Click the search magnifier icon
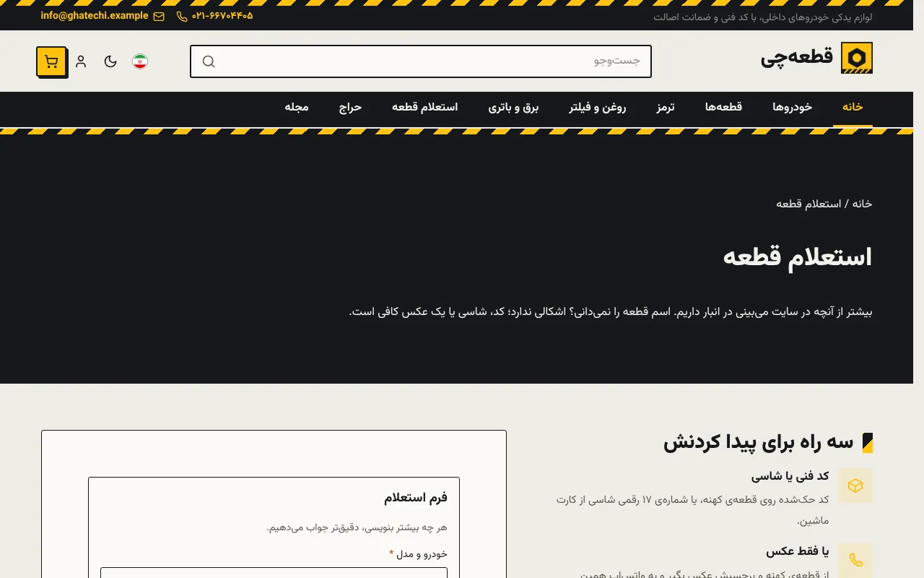 [x=209, y=61]
